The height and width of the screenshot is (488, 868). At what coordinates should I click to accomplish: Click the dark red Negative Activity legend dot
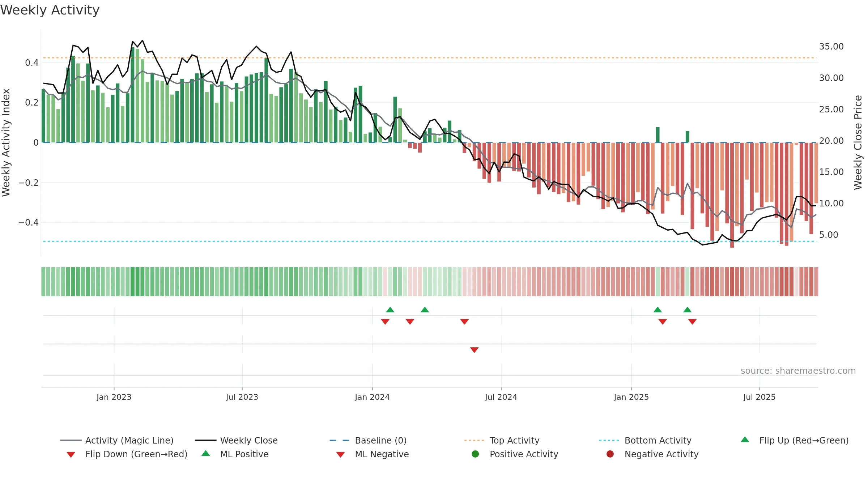[x=610, y=454]
